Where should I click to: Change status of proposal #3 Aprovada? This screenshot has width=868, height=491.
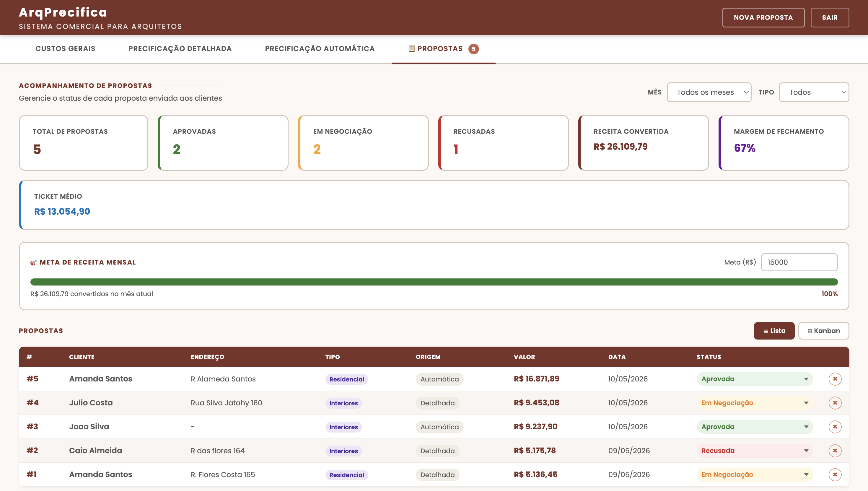(755, 427)
